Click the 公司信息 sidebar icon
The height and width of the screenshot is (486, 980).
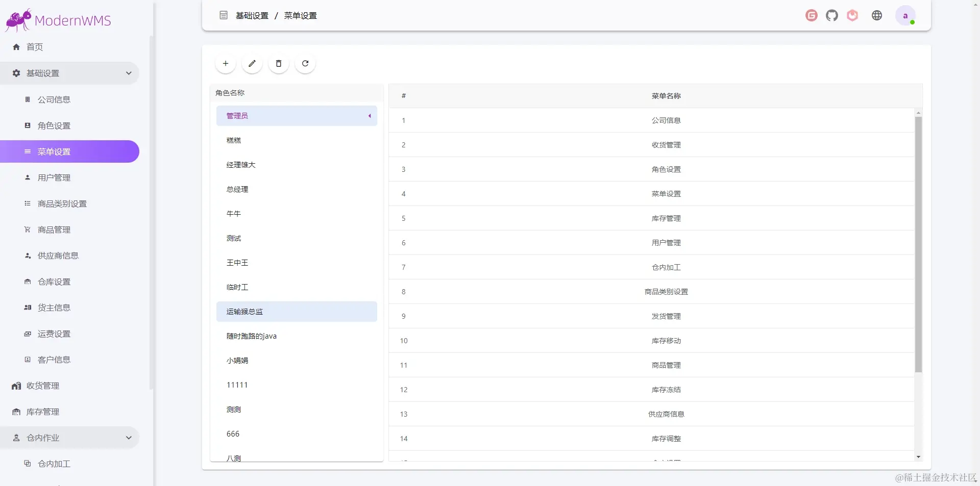(x=28, y=99)
